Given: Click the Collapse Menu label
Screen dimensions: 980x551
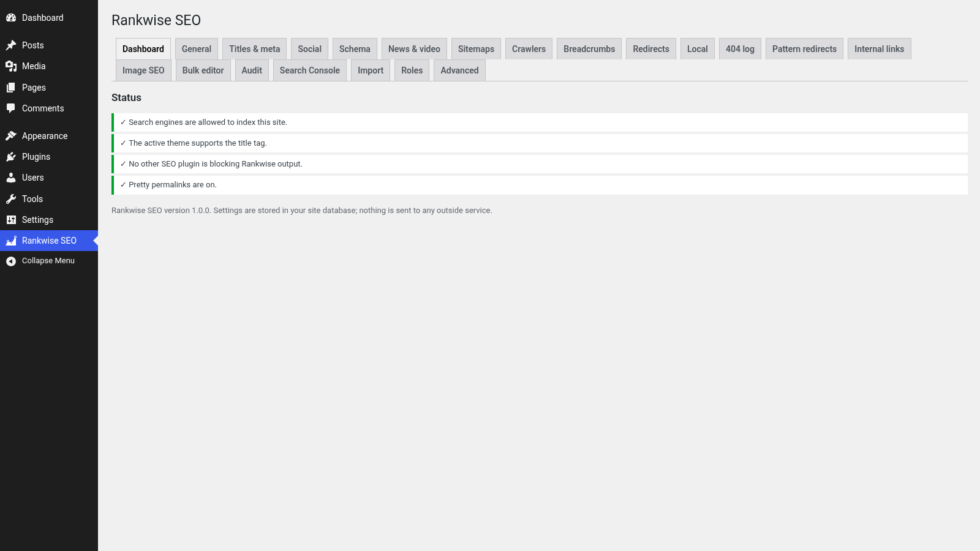Looking at the screenshot, I should pos(48,261).
